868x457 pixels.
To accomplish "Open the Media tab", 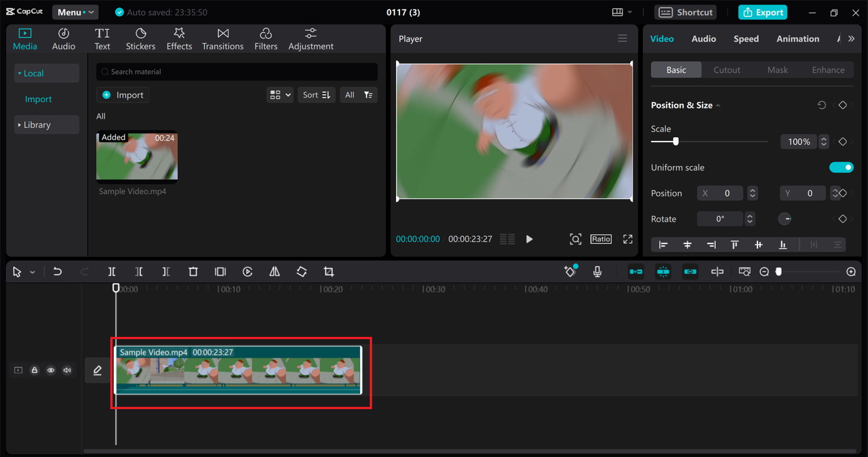I will coord(25,39).
